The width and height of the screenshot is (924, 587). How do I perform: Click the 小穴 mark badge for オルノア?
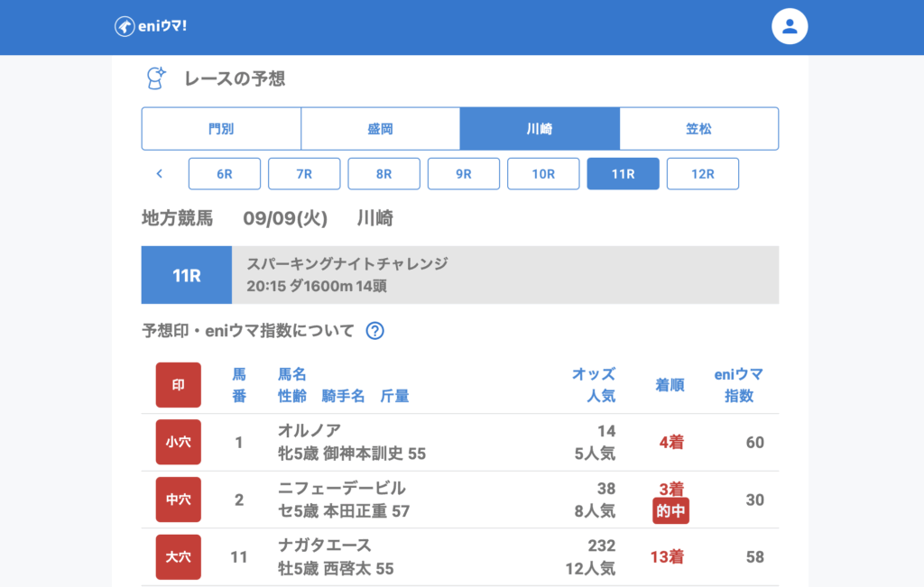point(179,442)
